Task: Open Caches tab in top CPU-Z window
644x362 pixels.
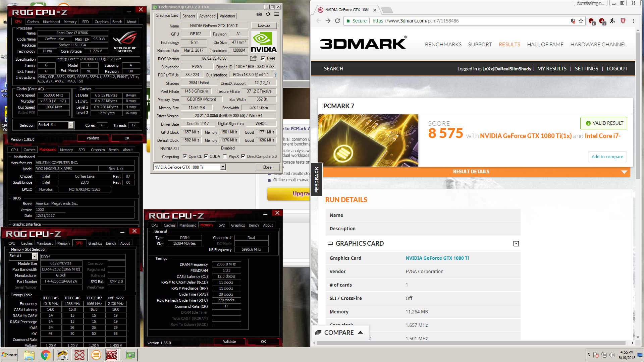Action: pos(33,22)
